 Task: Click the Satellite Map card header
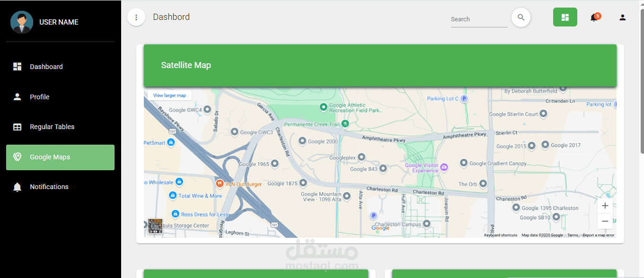(x=380, y=65)
